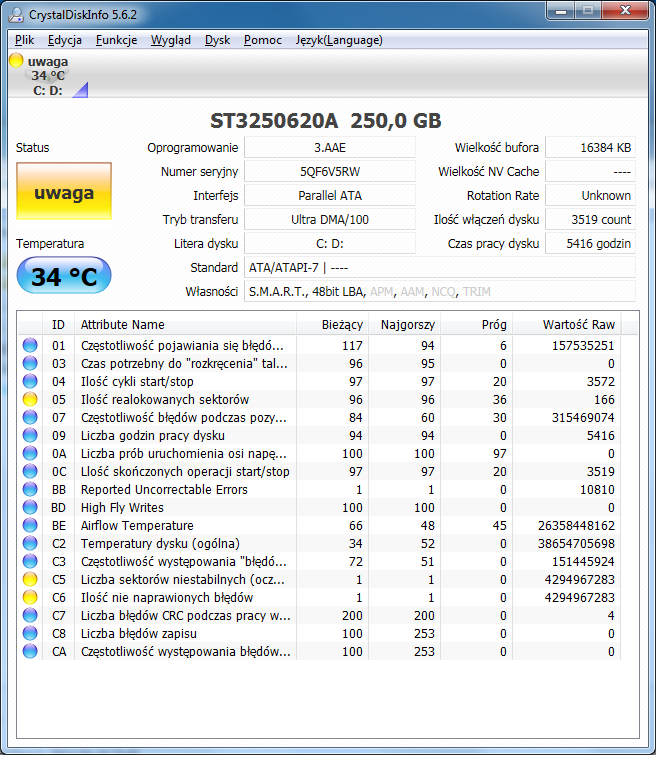The image size is (656, 757).
Task: Select the 'Airflow Temperature' row
Action: 320,526
